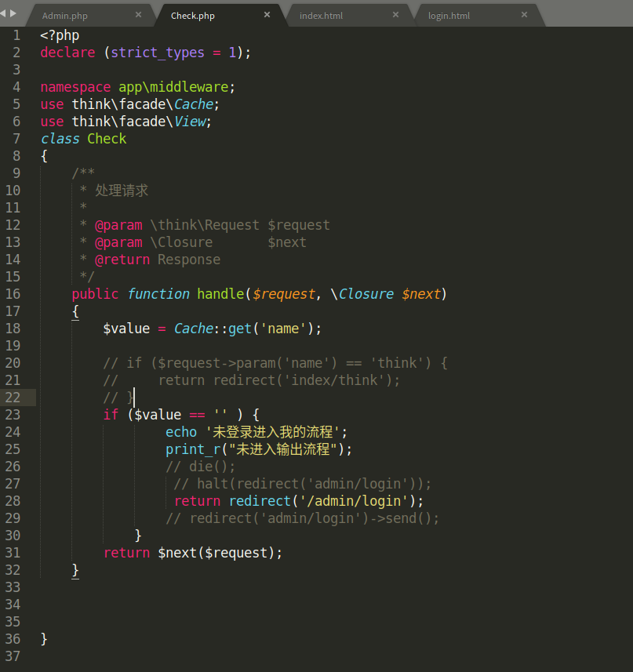Place cursor on the 'handle' function name

point(220,294)
